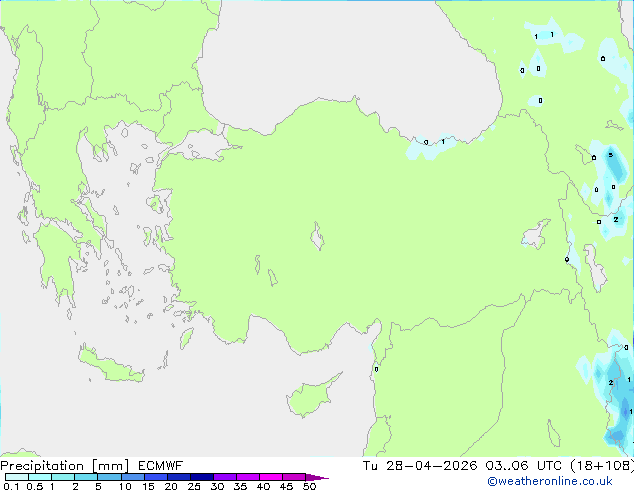634x490 pixels.
Task: Open the weatheronline.co.uk link
Action: point(550,481)
